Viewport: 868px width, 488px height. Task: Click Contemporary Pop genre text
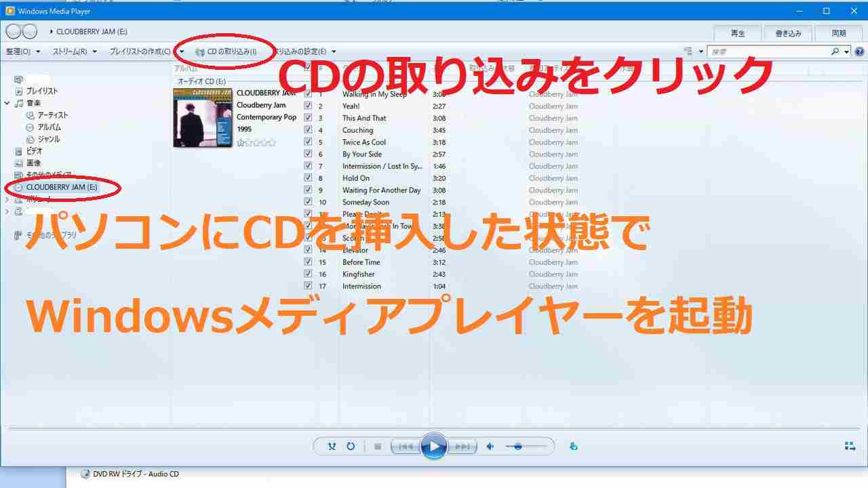coord(267,117)
